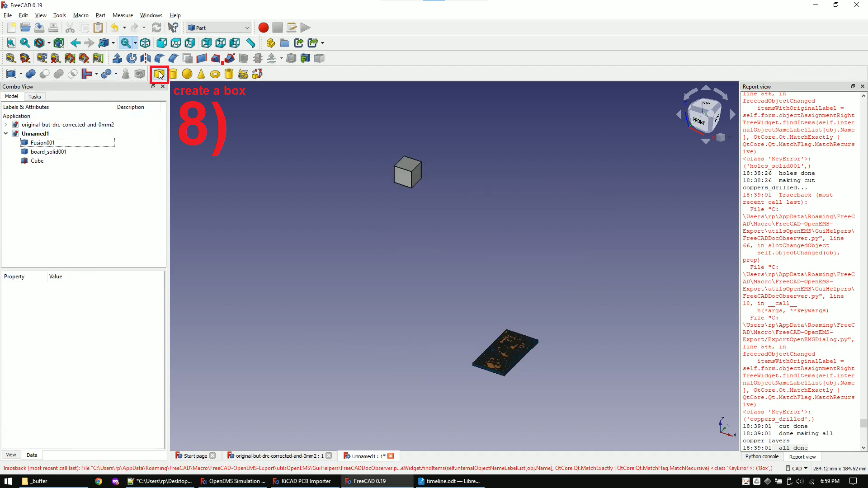Select the Create box primitive tool
The width and height of the screenshot is (868, 488).
pyautogui.click(x=159, y=74)
